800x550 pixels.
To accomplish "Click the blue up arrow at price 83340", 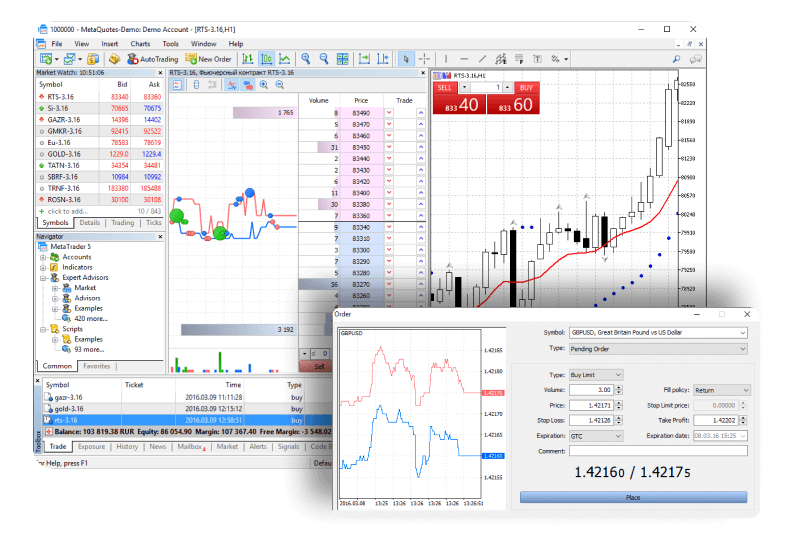I will [421, 227].
